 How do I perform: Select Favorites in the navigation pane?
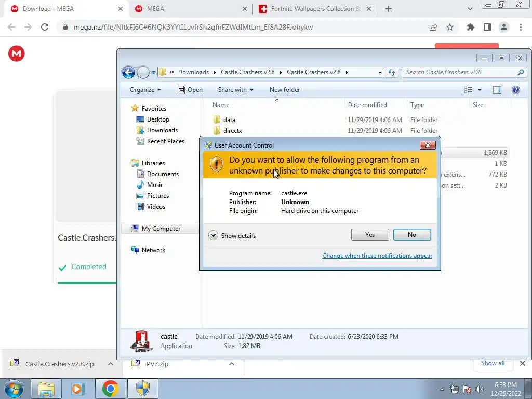pos(154,108)
